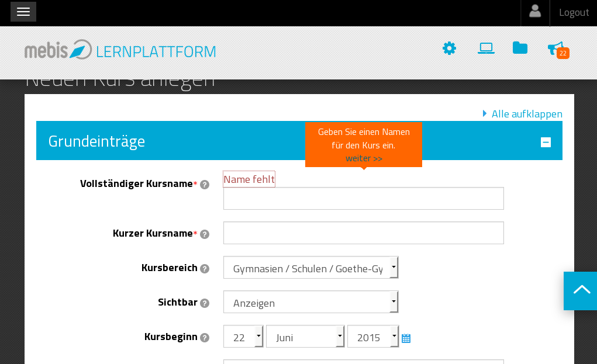The width and height of the screenshot is (597, 364).
Task: Open the Sichtbar dropdown showing Anzeigen
Action: coord(310,303)
